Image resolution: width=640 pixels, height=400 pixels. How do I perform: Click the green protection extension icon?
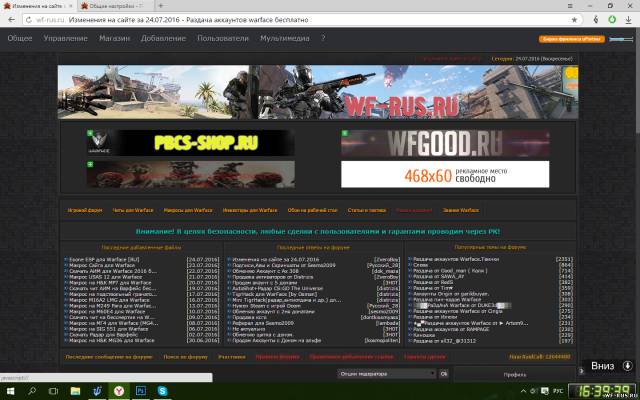coord(612,19)
